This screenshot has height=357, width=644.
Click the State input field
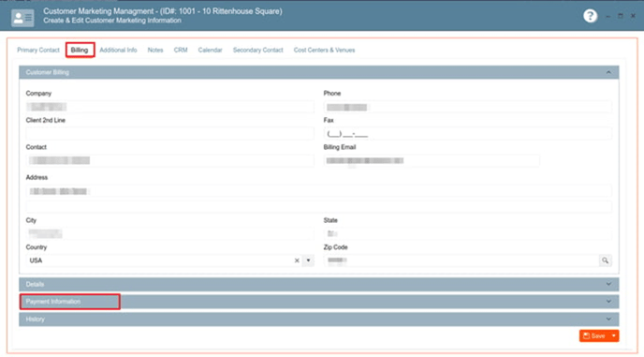[467, 233]
